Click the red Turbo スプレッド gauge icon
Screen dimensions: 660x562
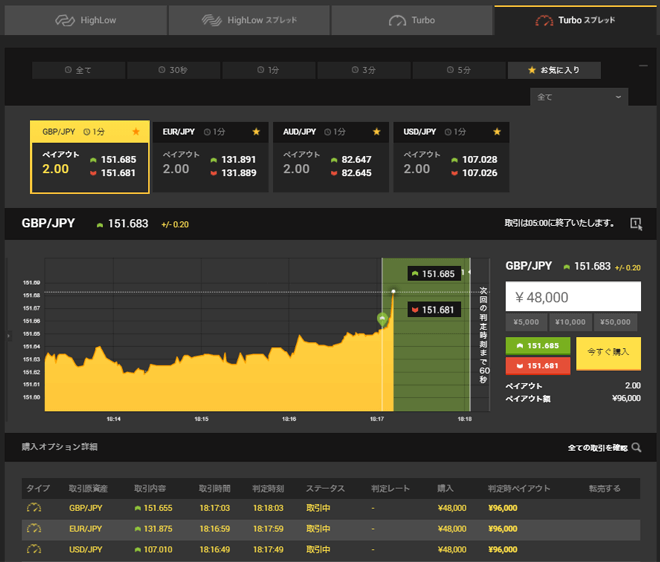(x=544, y=20)
